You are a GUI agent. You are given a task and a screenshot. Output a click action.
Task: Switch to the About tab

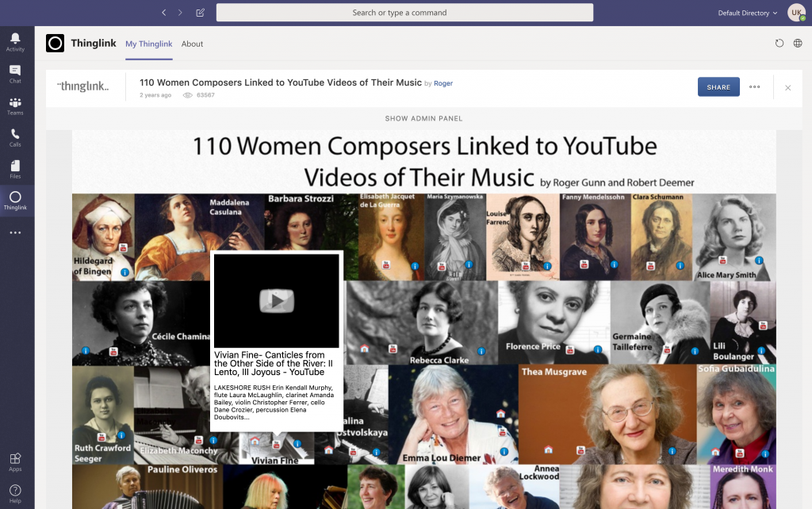[192, 44]
